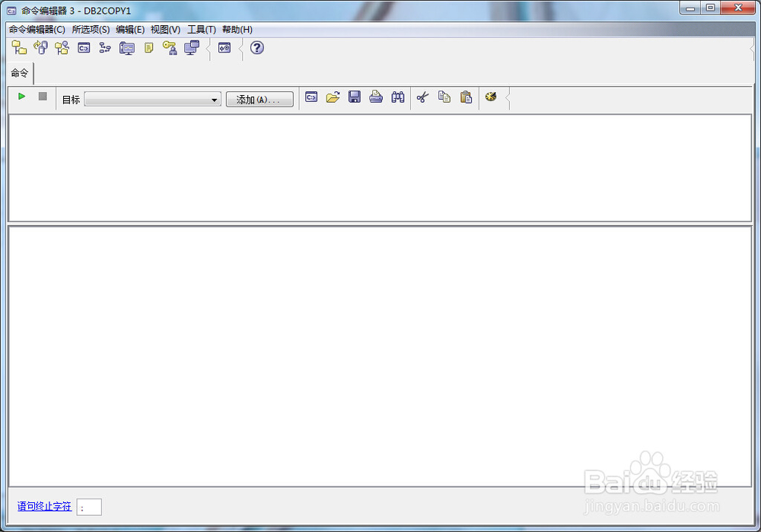Click the top toolbar Command Editor icon
This screenshot has width=761, height=532.
tap(84, 48)
